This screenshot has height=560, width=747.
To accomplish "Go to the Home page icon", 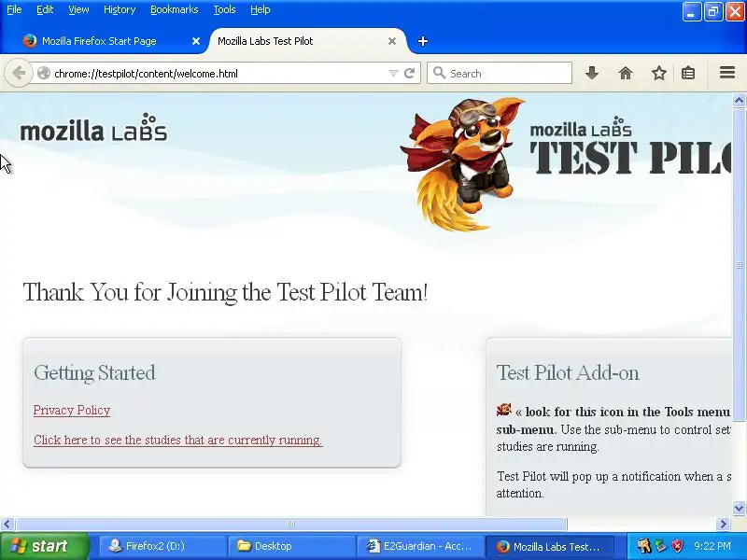I will tap(626, 73).
